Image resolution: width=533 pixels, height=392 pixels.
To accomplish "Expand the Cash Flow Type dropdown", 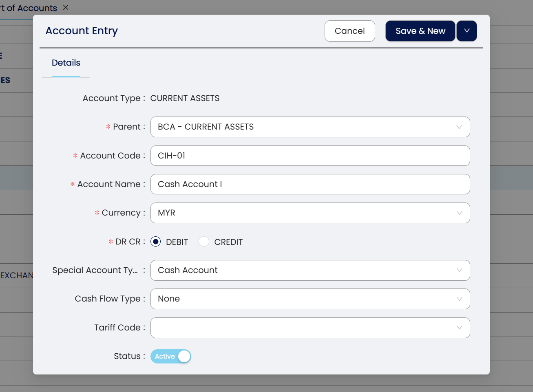I will coord(310,299).
